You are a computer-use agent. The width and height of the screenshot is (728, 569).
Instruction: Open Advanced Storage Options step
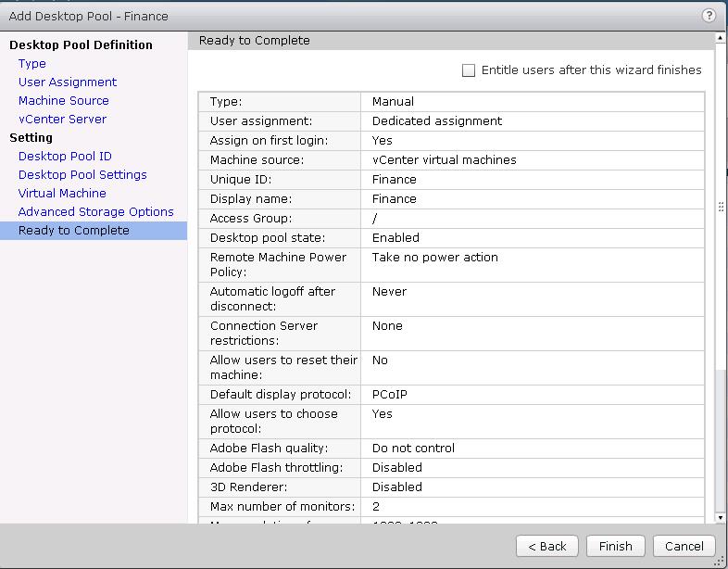point(95,212)
